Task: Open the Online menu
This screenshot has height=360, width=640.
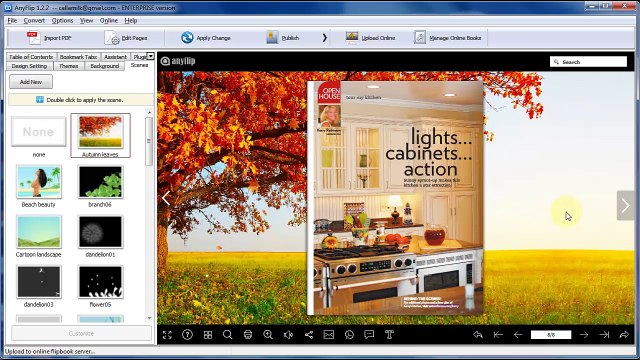Action: (x=109, y=20)
